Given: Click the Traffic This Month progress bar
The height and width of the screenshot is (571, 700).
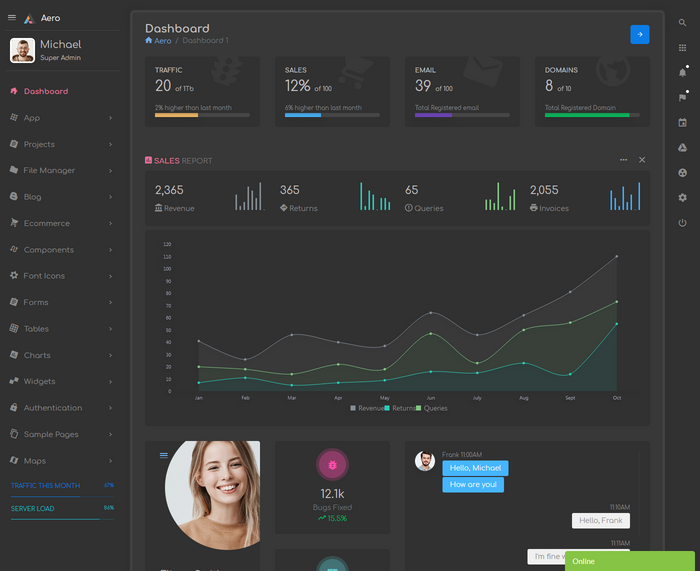Looking at the screenshot, I should pyautogui.click(x=62, y=496).
